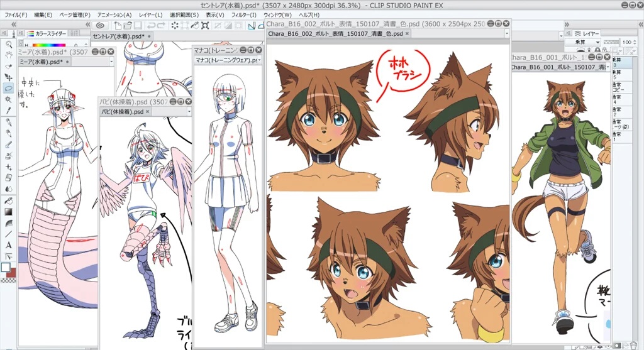Click the Redo arrow icon
The height and width of the screenshot is (350, 644).
(x=162, y=25)
